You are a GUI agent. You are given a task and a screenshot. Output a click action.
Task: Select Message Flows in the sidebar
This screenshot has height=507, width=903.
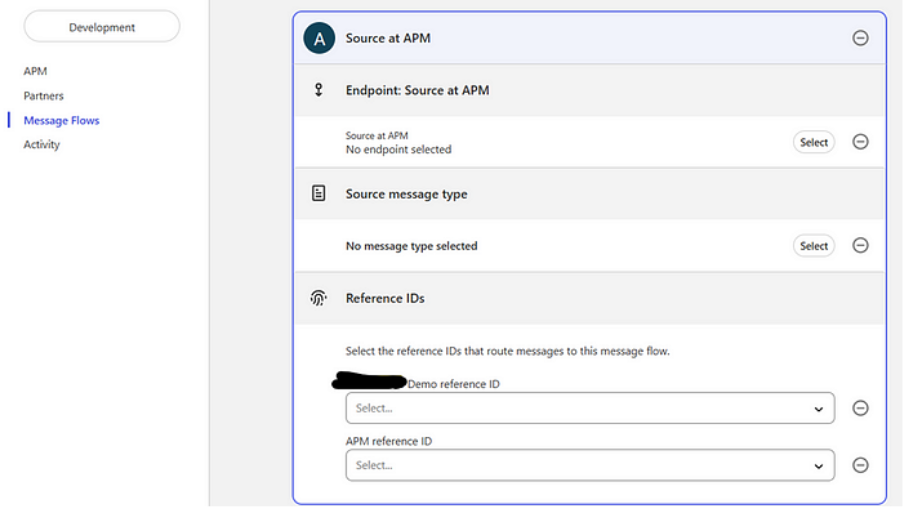click(61, 120)
